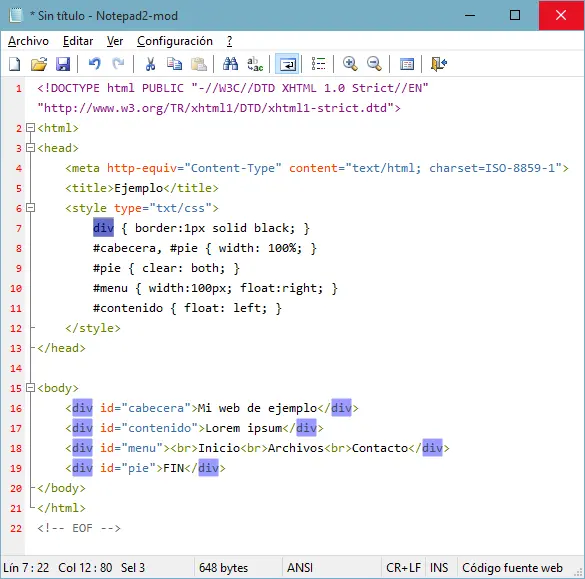Viewport: 585px width, 579px height.
Task: Click the 'Col 12 : 80' status bar text
Action: [x=85, y=567]
